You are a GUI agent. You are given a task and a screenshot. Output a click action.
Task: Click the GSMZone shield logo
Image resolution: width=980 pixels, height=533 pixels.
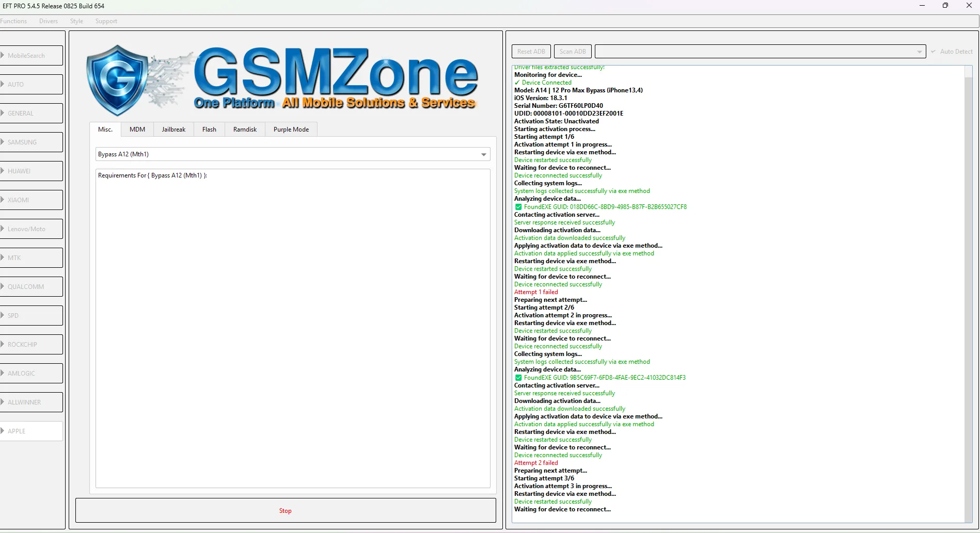pos(118,80)
